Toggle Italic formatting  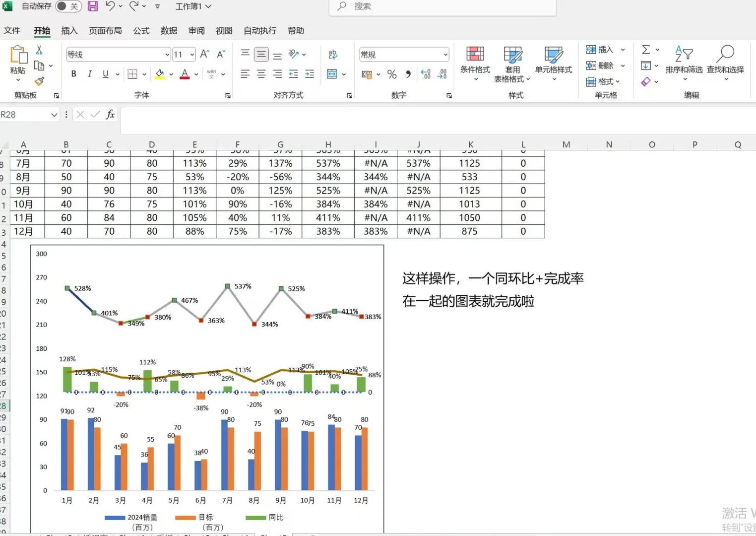[x=89, y=74]
